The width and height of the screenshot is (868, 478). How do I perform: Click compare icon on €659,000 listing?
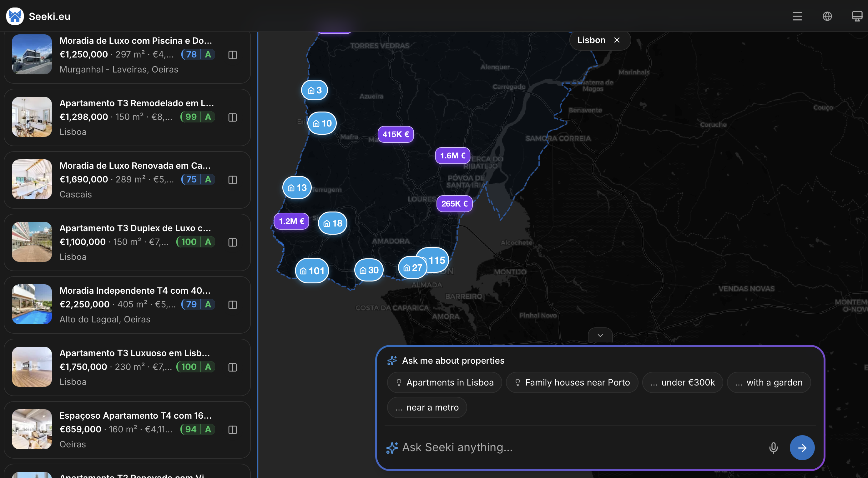233,430
